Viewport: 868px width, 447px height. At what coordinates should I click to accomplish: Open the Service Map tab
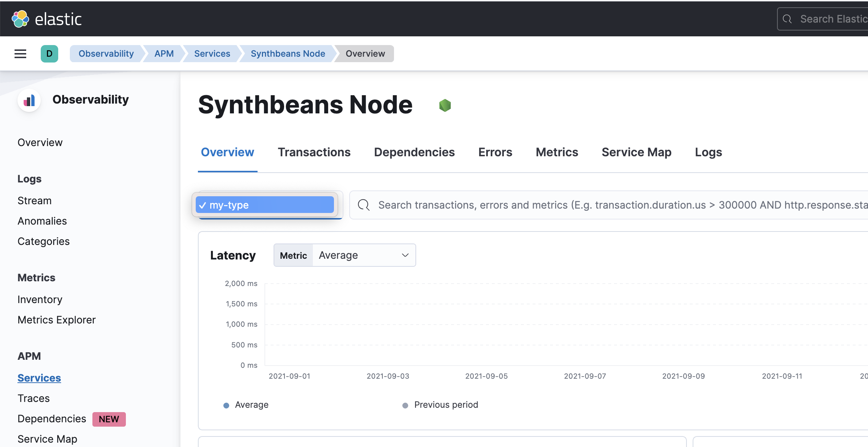click(636, 152)
